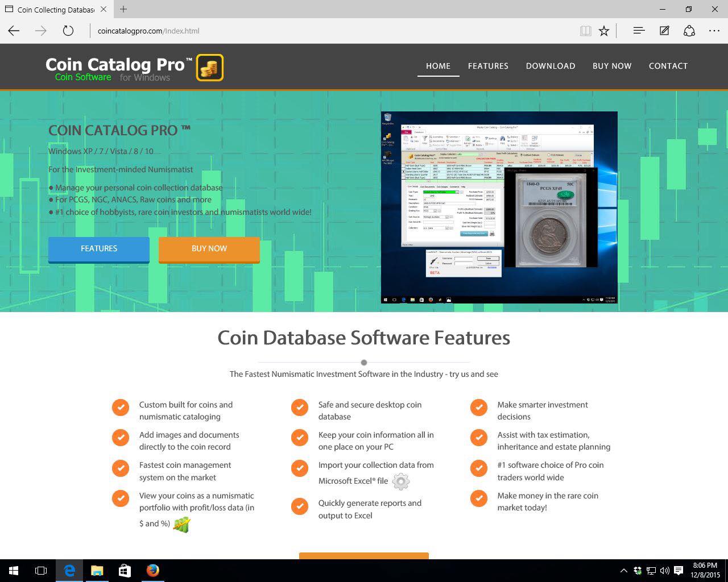Viewport: 728px width, 582px height.
Task: Open the HOME navigation item
Action: click(438, 66)
